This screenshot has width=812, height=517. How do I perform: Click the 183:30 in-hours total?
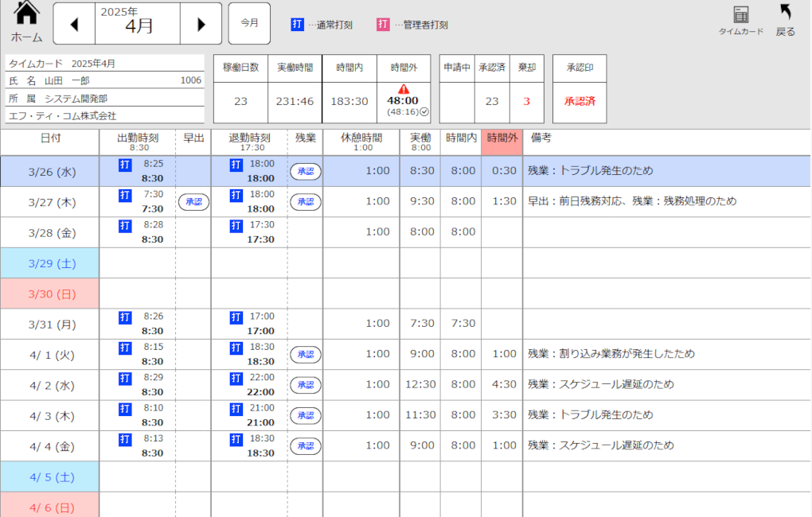tap(349, 102)
